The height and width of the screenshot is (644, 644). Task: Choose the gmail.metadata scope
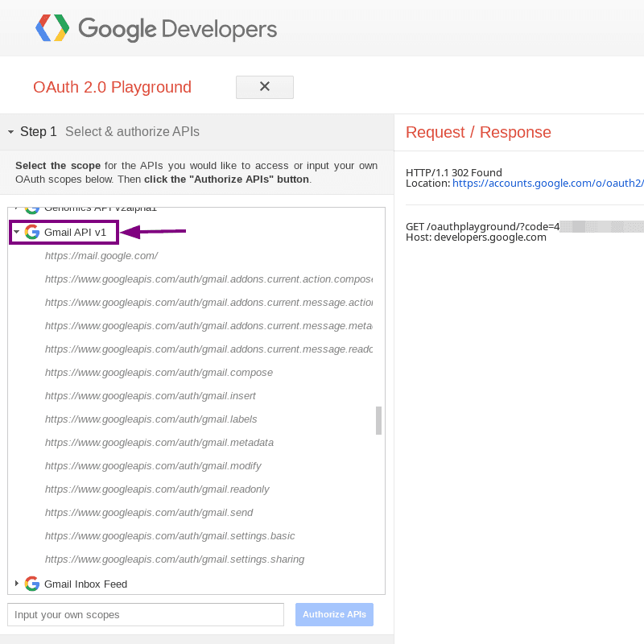(x=159, y=443)
